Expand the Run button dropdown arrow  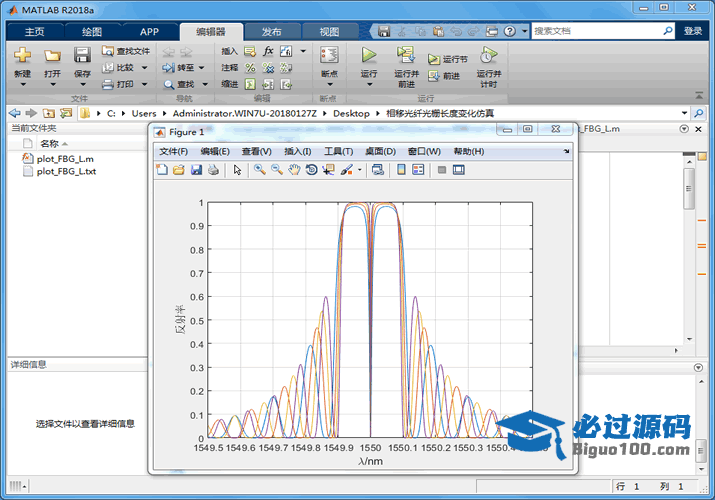click(x=369, y=84)
